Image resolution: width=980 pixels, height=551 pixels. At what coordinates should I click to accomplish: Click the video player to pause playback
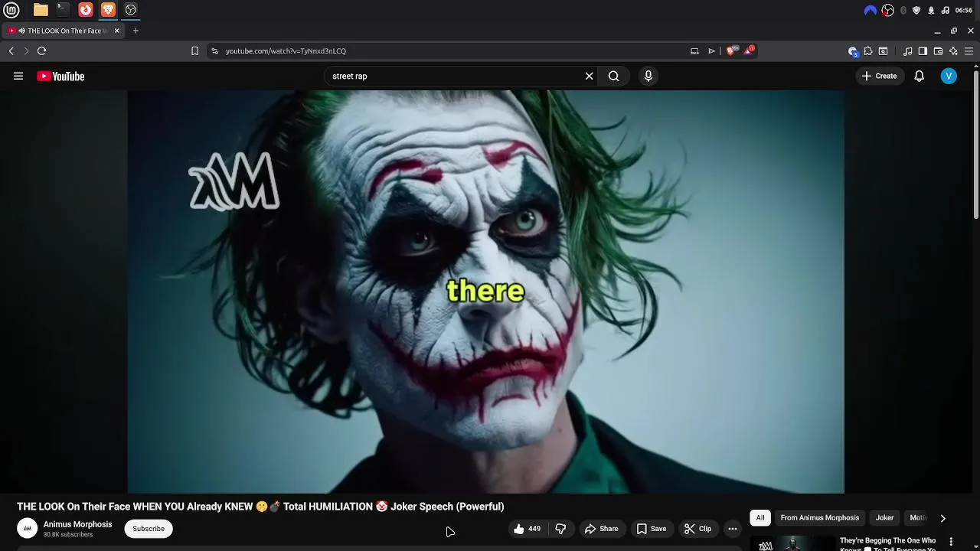[485, 292]
